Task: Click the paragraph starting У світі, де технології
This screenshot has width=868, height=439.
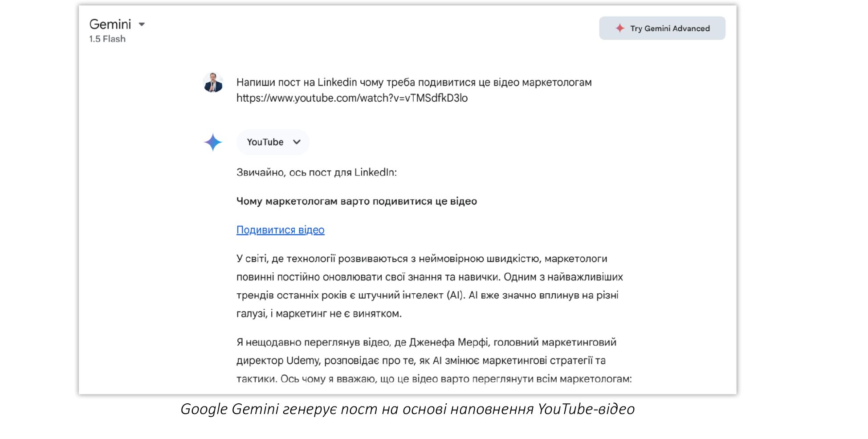Action: [x=429, y=286]
